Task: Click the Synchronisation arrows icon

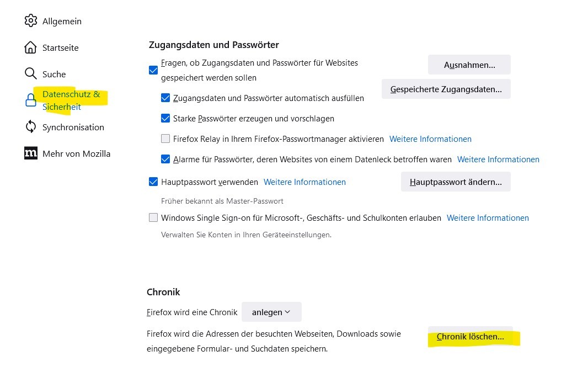Action: pos(31,127)
